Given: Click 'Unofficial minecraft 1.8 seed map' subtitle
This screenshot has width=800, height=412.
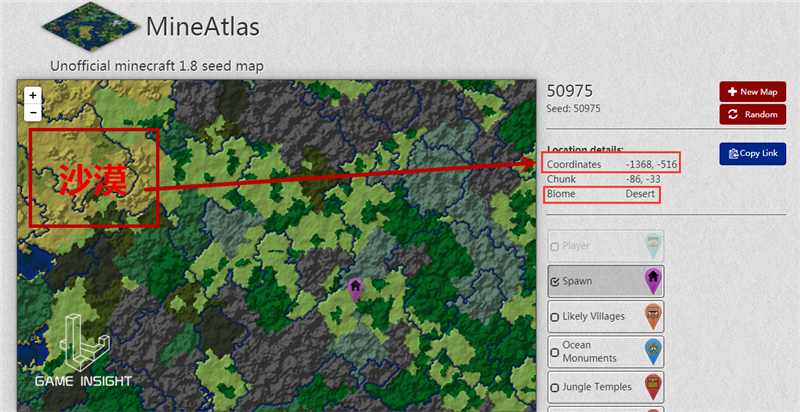Looking at the screenshot, I should click(x=157, y=66).
